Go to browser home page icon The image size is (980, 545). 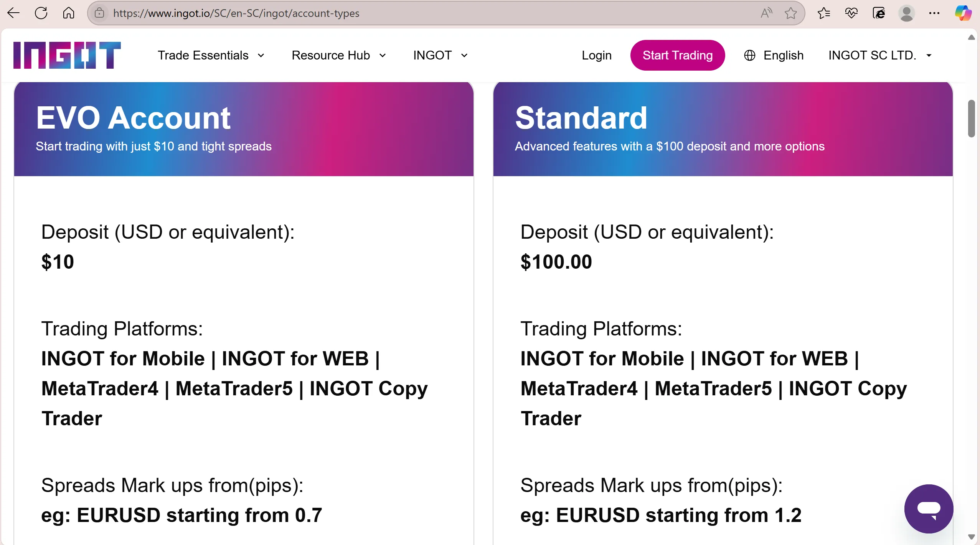click(x=69, y=13)
